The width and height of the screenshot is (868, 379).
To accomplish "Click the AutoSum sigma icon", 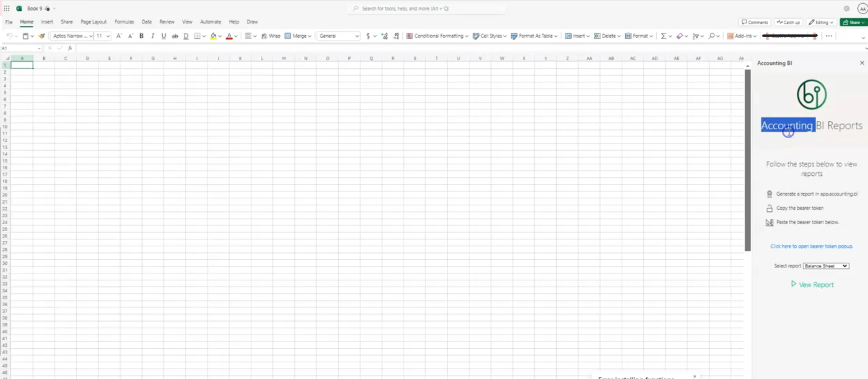I will pyautogui.click(x=663, y=36).
